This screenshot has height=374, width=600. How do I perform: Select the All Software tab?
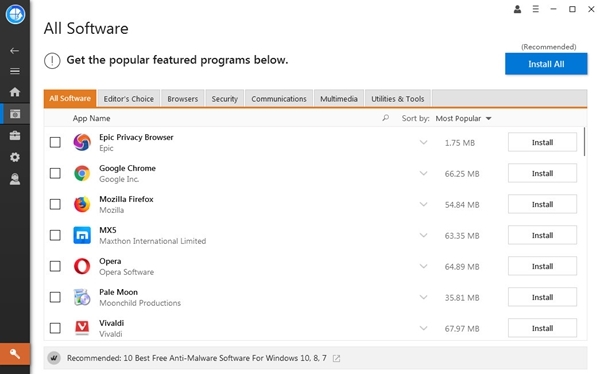pos(70,98)
